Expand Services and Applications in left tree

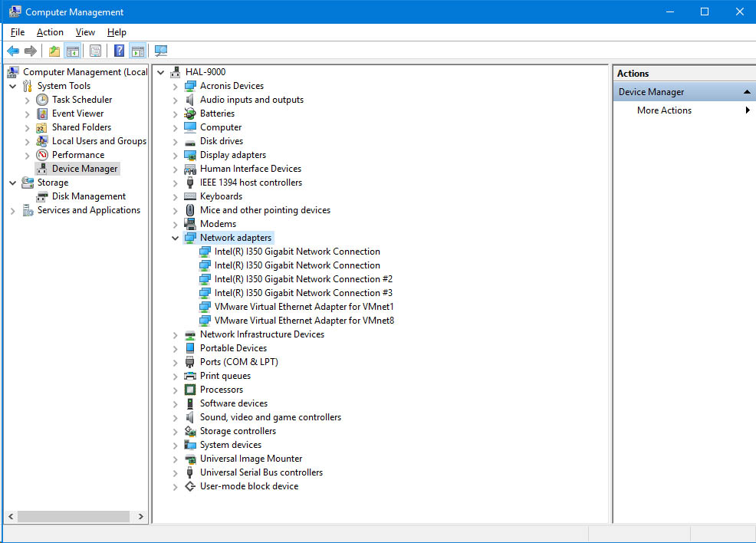[x=13, y=211]
